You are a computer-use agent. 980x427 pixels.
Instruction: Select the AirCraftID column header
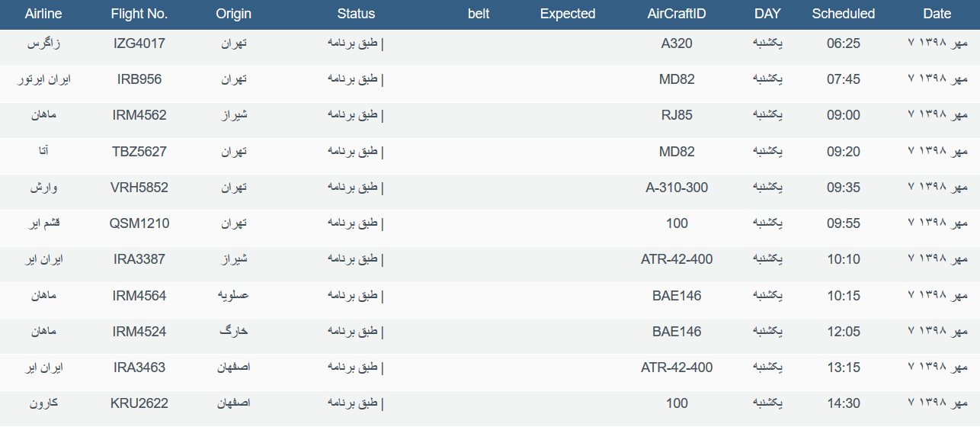677,14
